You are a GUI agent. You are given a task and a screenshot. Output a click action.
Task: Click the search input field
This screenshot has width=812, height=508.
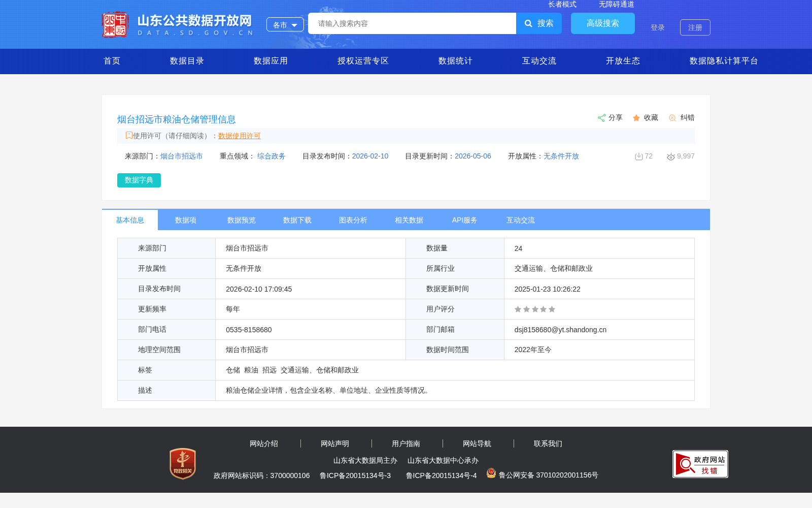[x=412, y=23]
